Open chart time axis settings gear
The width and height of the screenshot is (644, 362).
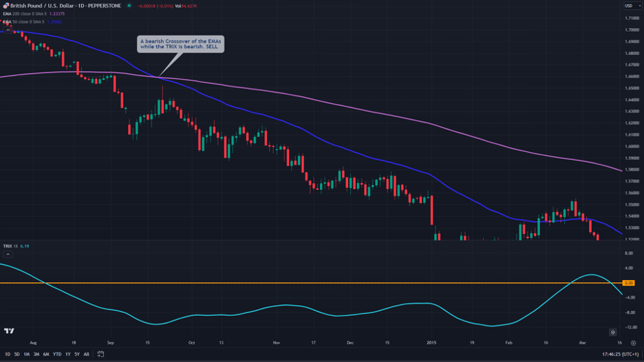(x=633, y=343)
